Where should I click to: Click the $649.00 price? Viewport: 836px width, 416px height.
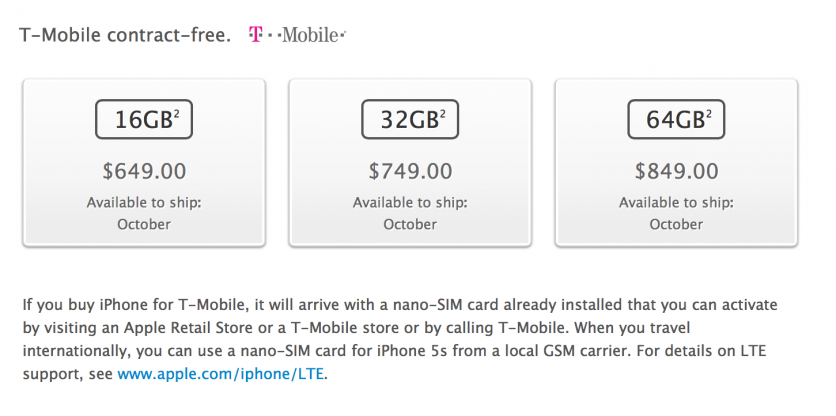(x=144, y=171)
